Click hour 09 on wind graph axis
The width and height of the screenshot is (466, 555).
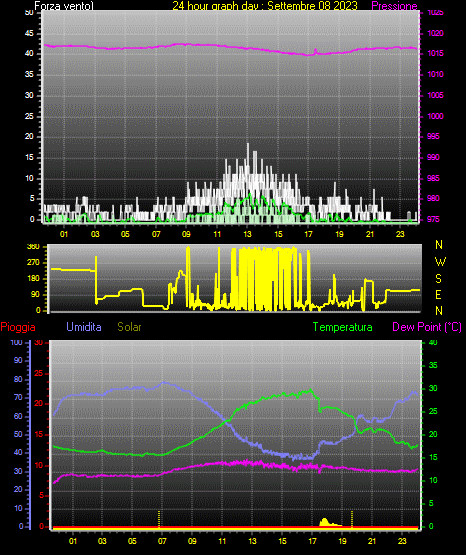[x=186, y=234]
